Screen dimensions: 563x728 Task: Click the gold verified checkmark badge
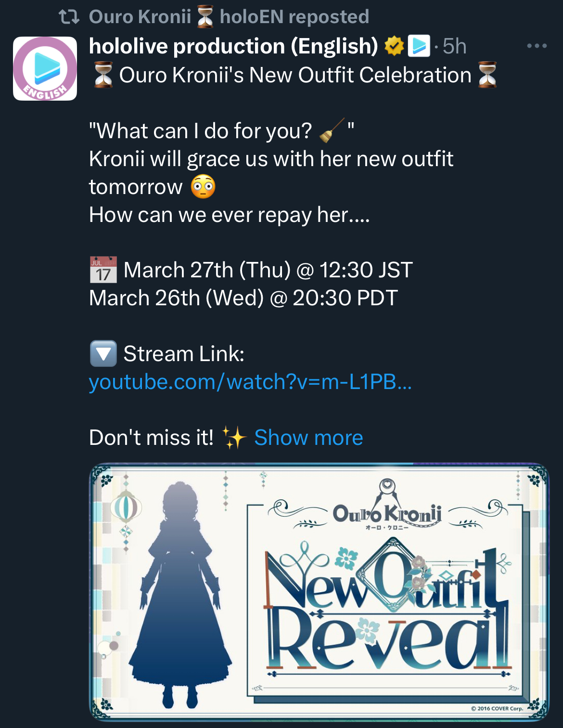tap(394, 46)
